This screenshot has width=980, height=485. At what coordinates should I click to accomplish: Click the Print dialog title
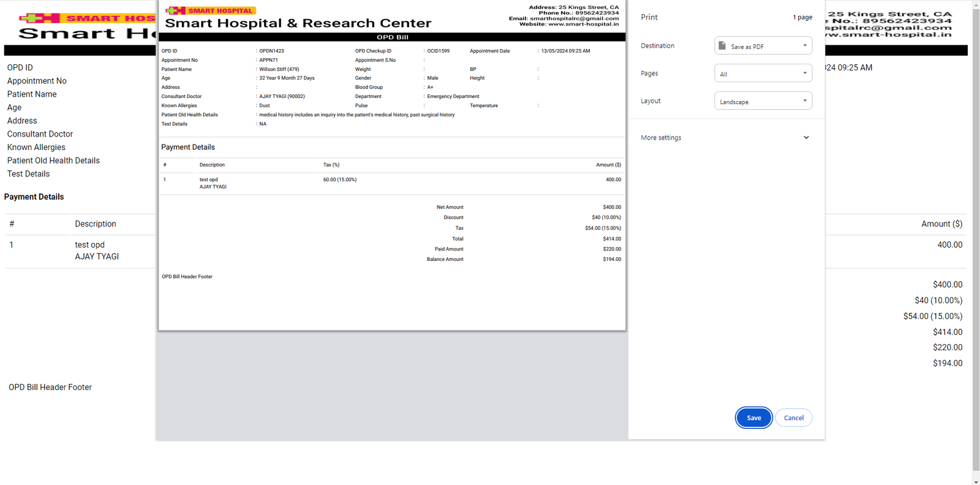(x=649, y=17)
